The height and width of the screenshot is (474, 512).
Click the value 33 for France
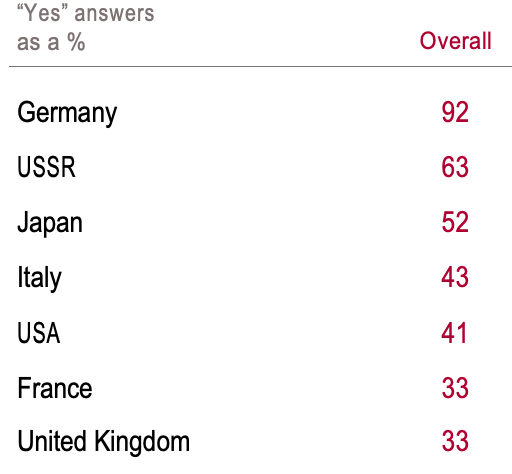tap(455, 388)
